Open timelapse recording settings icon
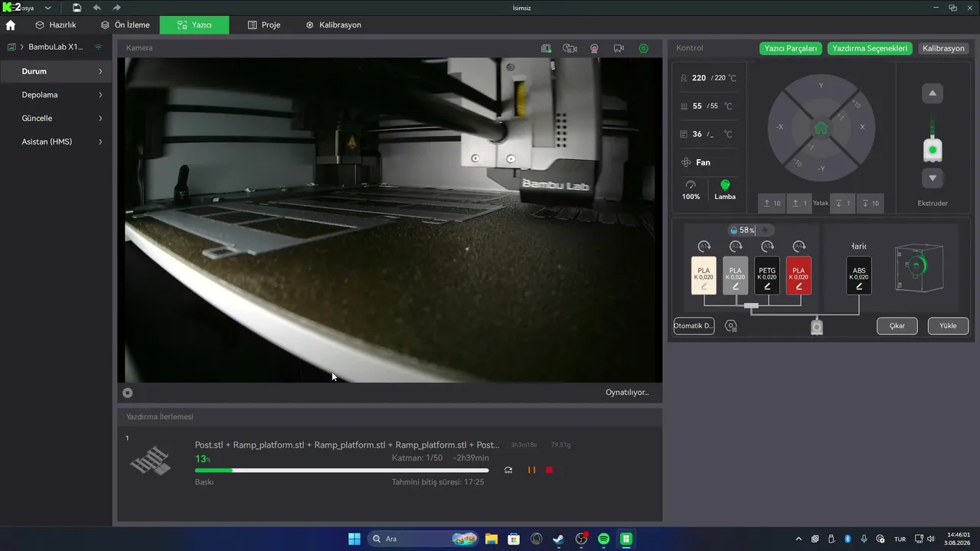This screenshot has height=551, width=980. click(570, 48)
